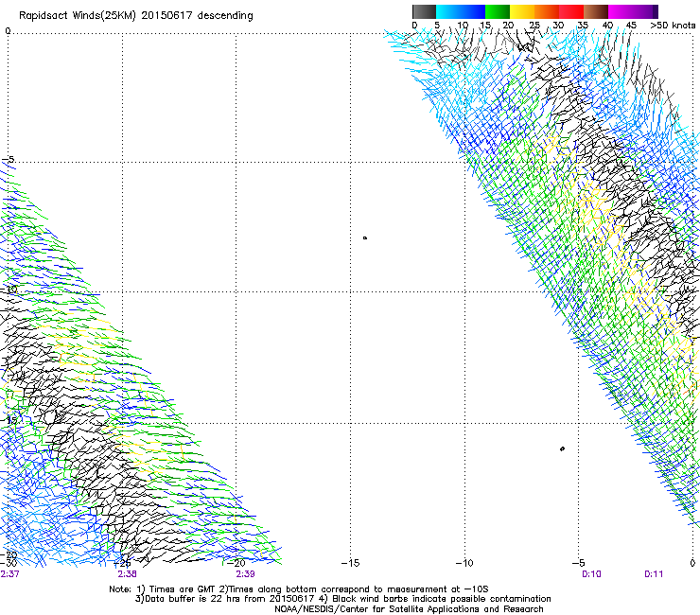Click the green 15-20 knots color segment

coord(498,11)
